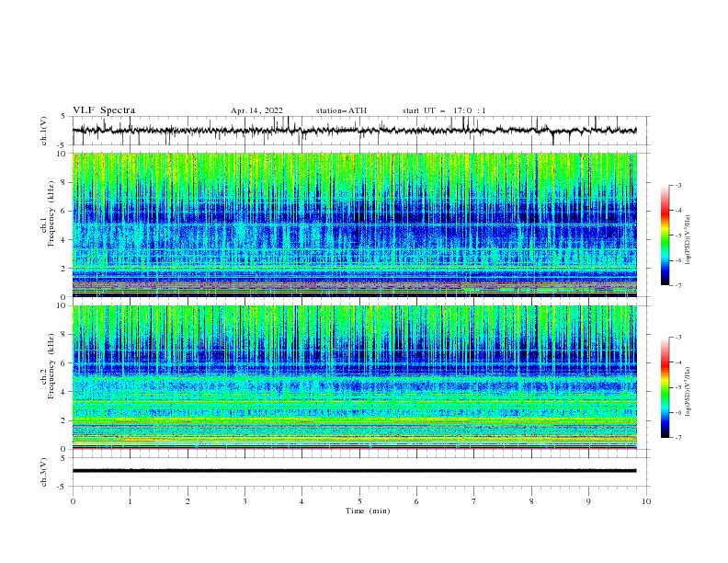Click the ch.1 voltage waveform trace panel

click(x=360, y=131)
